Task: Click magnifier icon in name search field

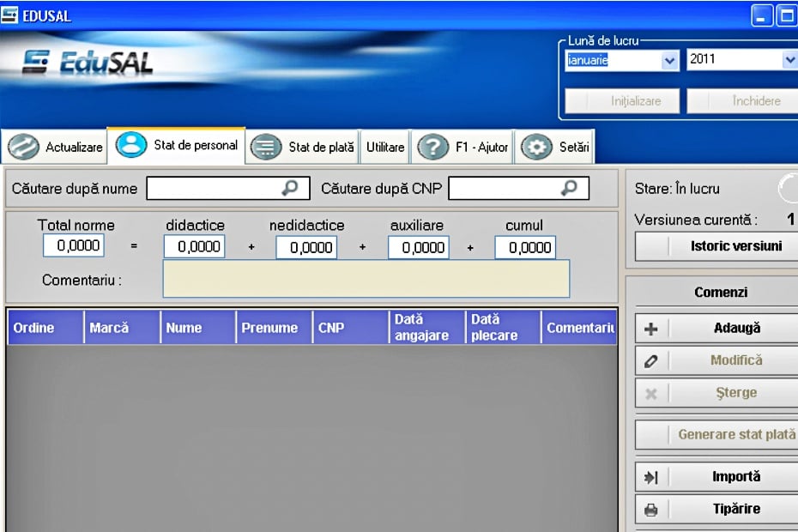Action: (x=290, y=188)
